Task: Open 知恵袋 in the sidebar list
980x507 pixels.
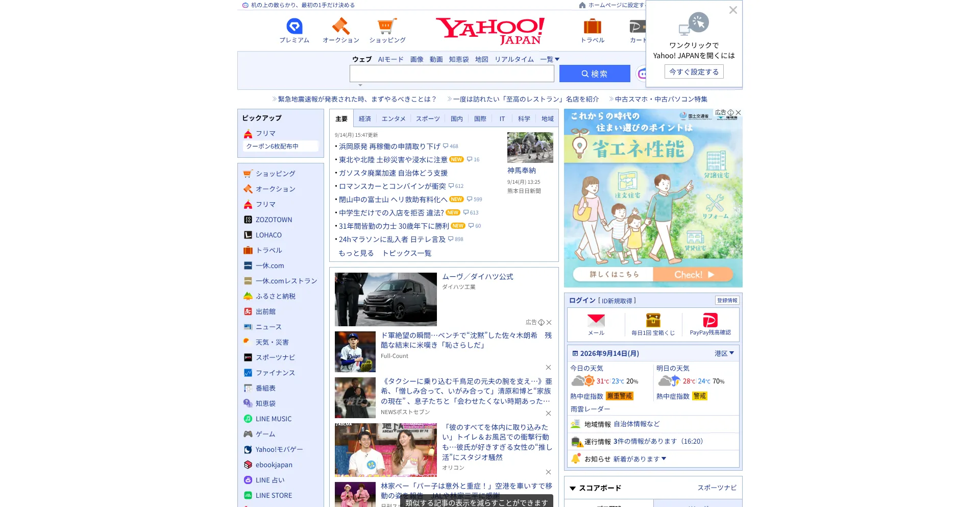Action: point(265,403)
